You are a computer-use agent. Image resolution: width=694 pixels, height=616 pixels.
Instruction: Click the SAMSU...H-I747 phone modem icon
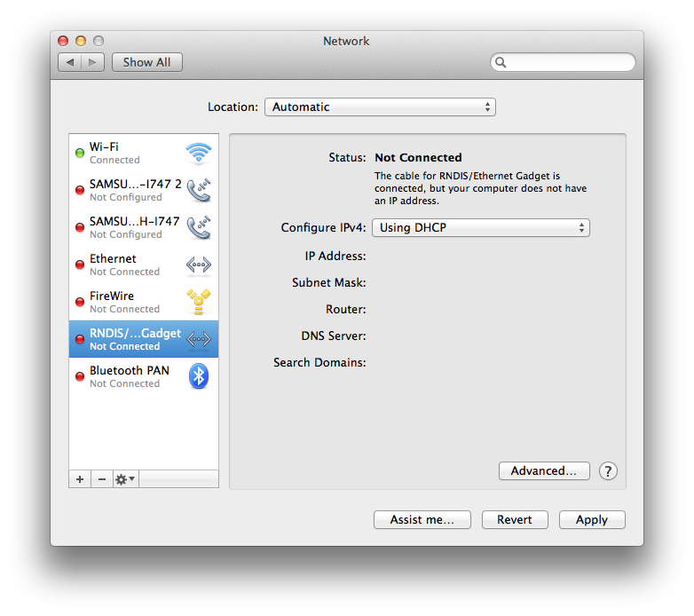coord(199,227)
